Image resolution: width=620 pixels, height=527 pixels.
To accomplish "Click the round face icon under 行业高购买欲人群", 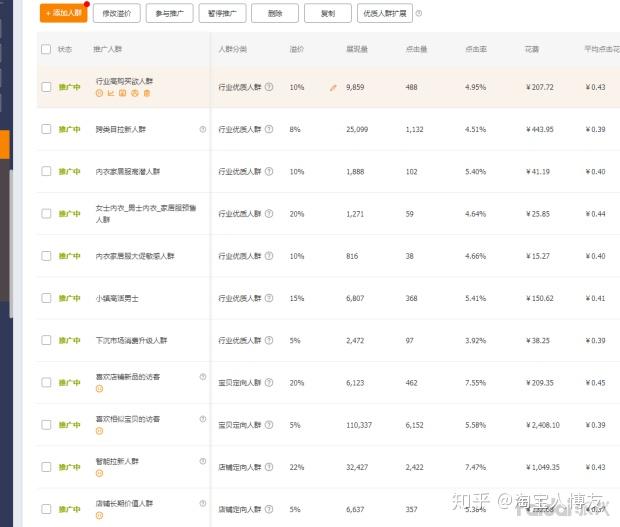I will (135, 93).
